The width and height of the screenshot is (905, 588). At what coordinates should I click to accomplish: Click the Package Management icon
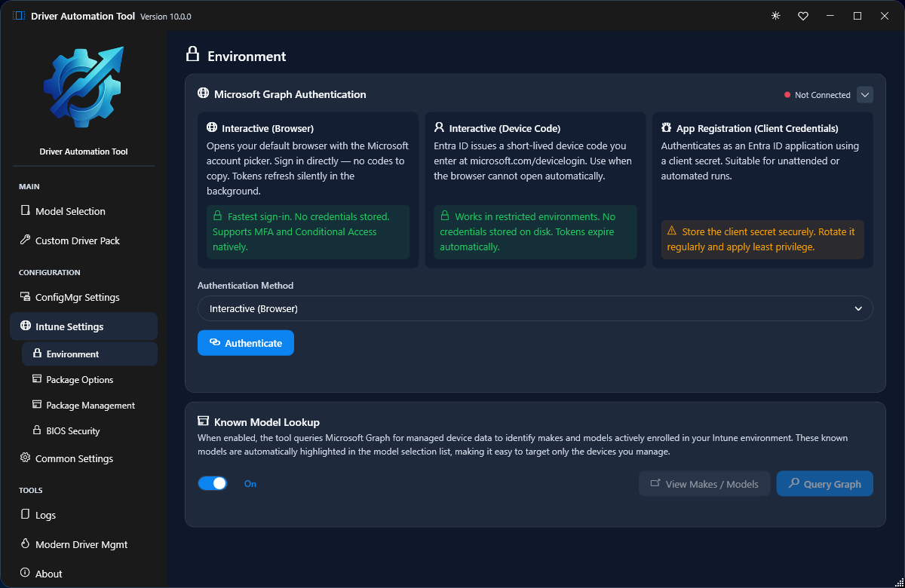click(x=37, y=405)
